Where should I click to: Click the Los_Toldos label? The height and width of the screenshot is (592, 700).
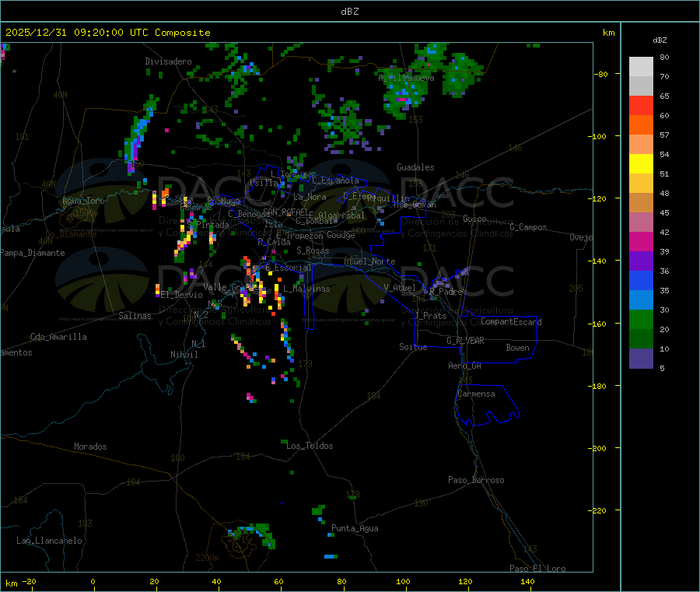[310, 446]
